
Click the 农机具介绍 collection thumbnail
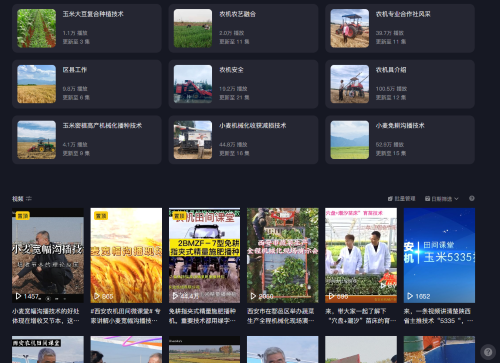[x=350, y=84]
